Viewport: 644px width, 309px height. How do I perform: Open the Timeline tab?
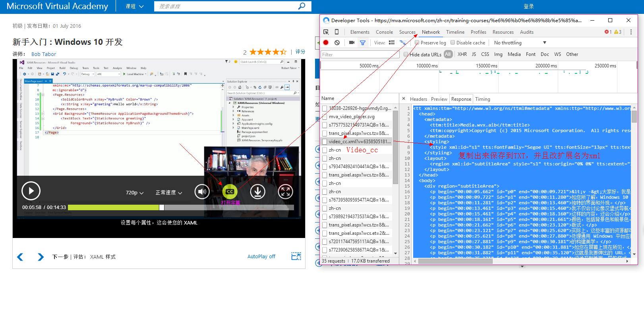pos(455,32)
